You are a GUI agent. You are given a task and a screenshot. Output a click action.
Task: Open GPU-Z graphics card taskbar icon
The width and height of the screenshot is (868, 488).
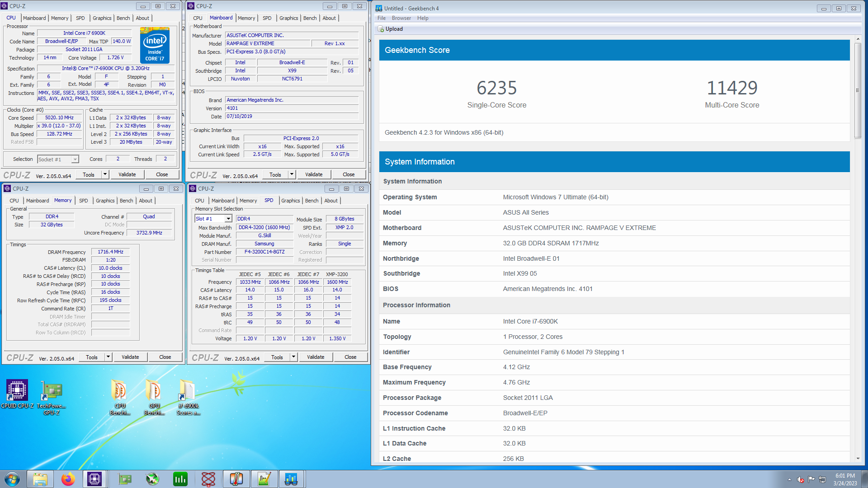[125, 479]
